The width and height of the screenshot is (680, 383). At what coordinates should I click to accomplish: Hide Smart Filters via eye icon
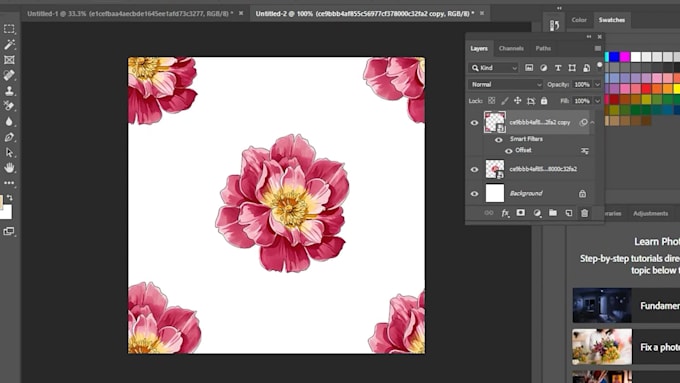pyautogui.click(x=499, y=140)
